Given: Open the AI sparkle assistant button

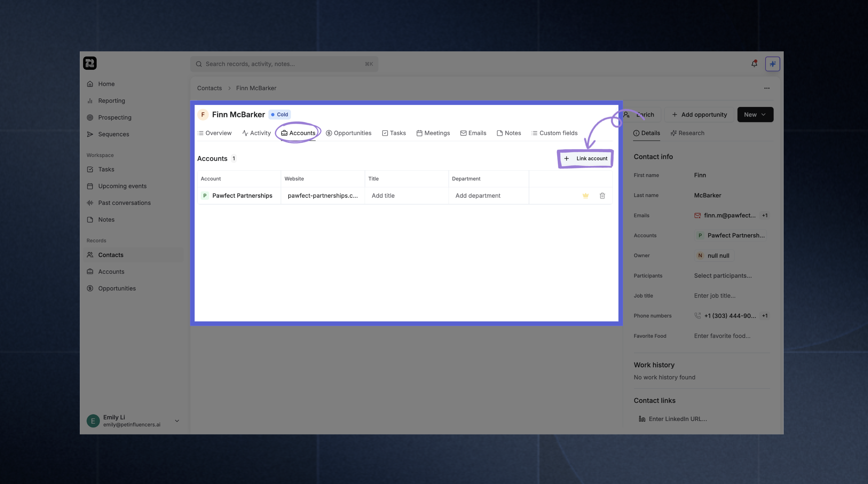Looking at the screenshot, I should 772,64.
